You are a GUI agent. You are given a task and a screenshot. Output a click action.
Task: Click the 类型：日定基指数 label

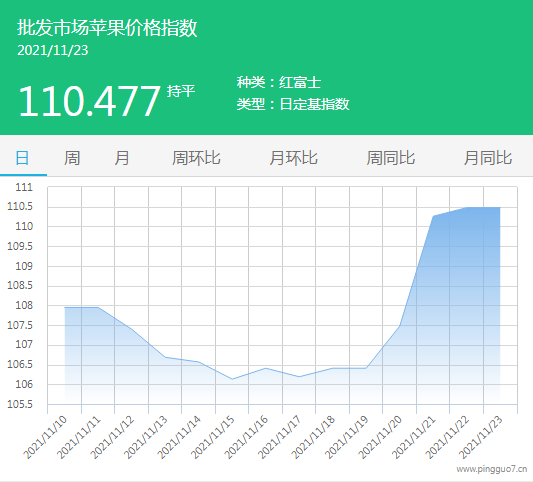pyautogui.click(x=293, y=104)
